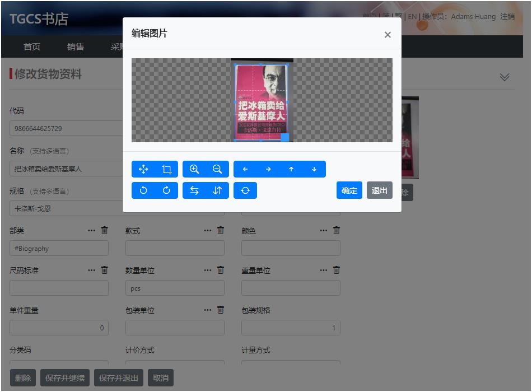532x392 pixels.
Task: Click the product thumbnail behind the dialog
Action: [410, 137]
